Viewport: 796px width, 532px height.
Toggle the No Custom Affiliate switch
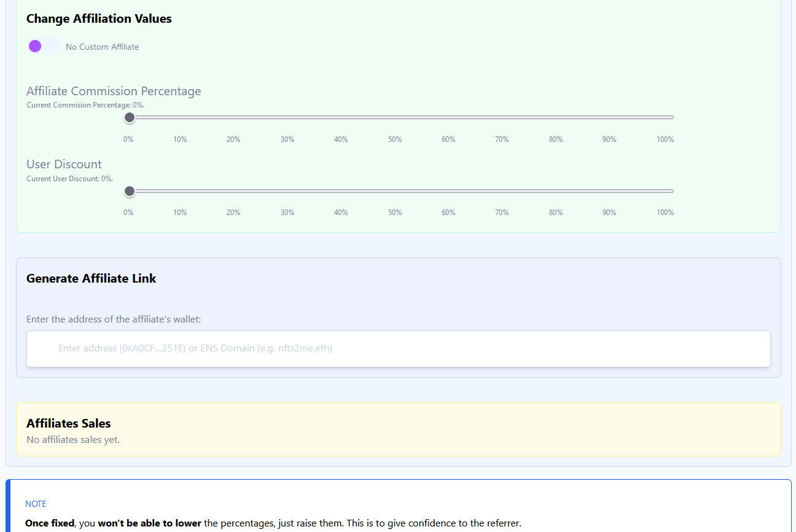coord(44,47)
